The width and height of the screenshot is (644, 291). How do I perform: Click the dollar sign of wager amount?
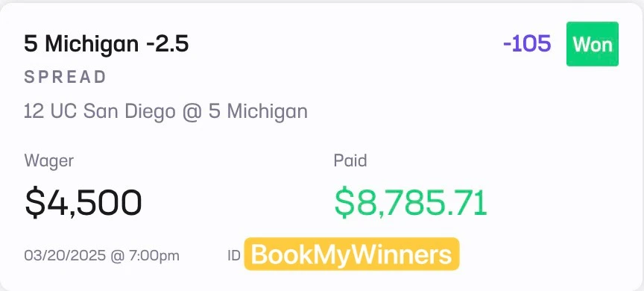(34, 203)
